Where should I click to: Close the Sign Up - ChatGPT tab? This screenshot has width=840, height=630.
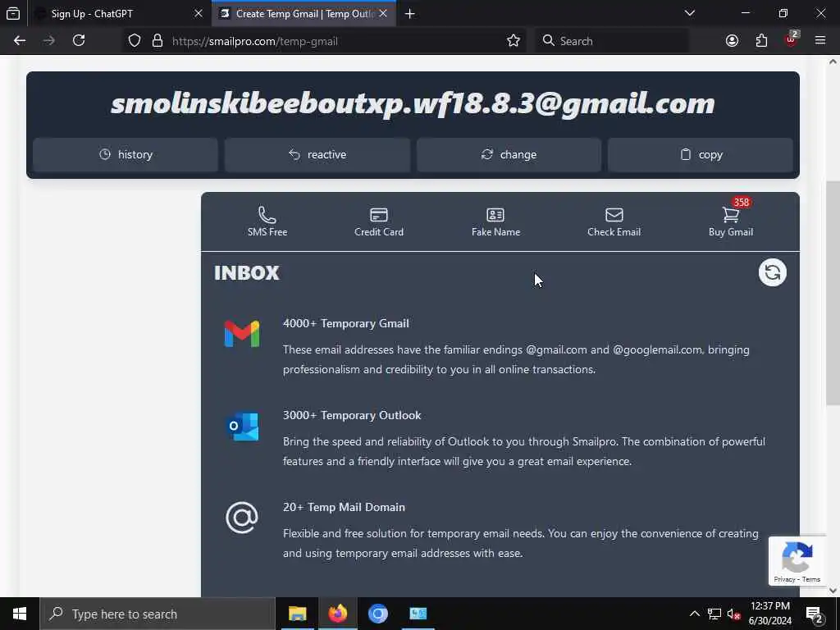[199, 13]
